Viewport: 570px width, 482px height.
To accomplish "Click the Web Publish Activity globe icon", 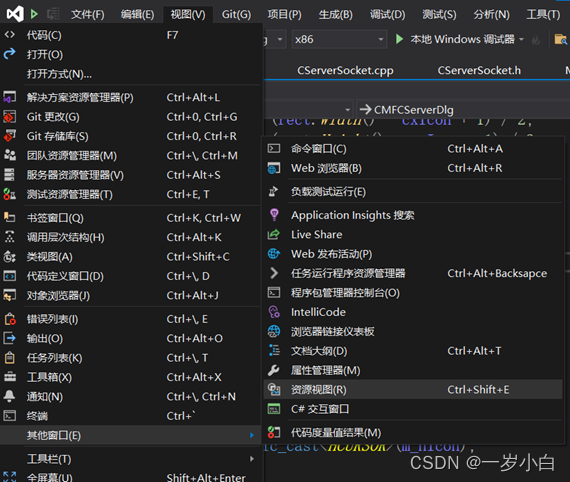I will tap(274, 254).
